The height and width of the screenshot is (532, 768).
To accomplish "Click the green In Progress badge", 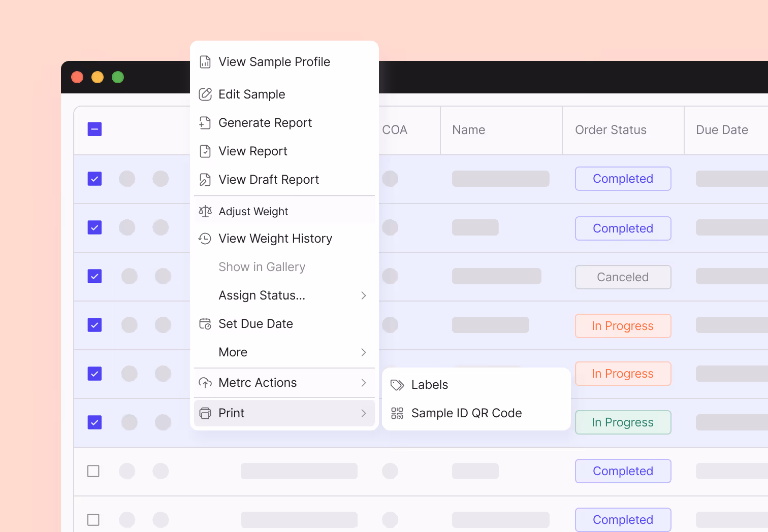I will pos(623,422).
